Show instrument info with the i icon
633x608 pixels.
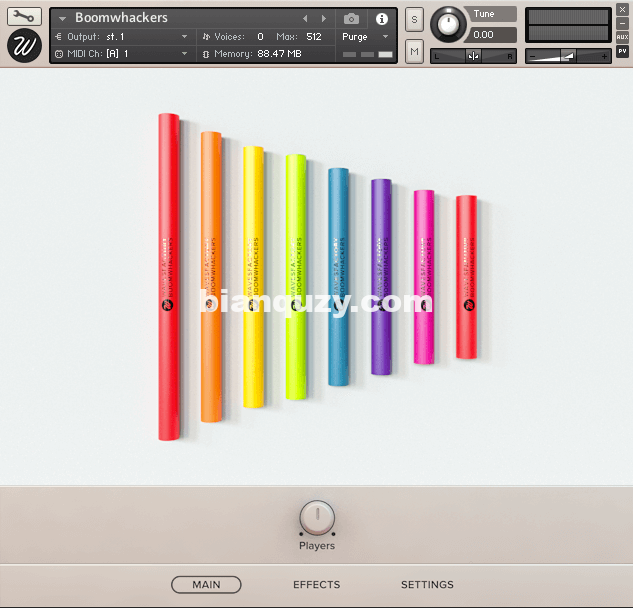pos(381,19)
